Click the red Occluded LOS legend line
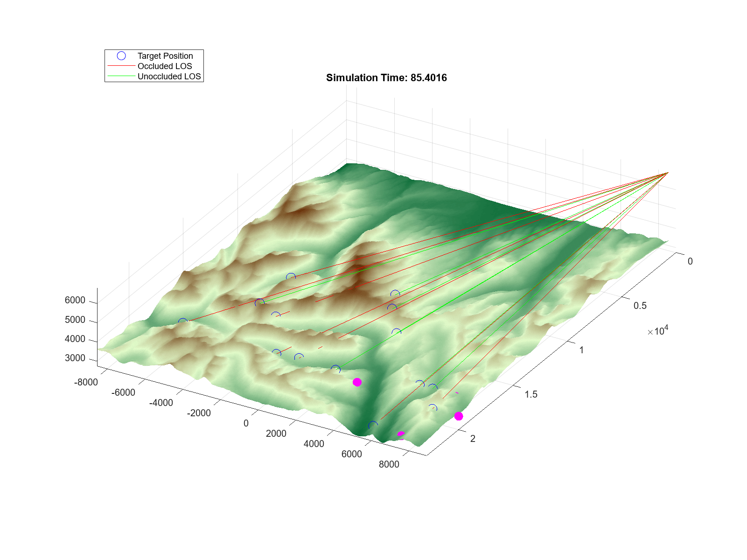This screenshot has width=747, height=560. tap(121, 66)
